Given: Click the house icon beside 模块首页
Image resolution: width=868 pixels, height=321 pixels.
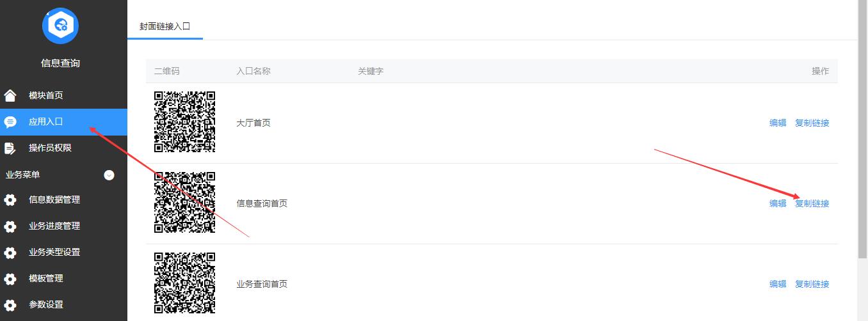Looking at the screenshot, I should tap(10, 96).
